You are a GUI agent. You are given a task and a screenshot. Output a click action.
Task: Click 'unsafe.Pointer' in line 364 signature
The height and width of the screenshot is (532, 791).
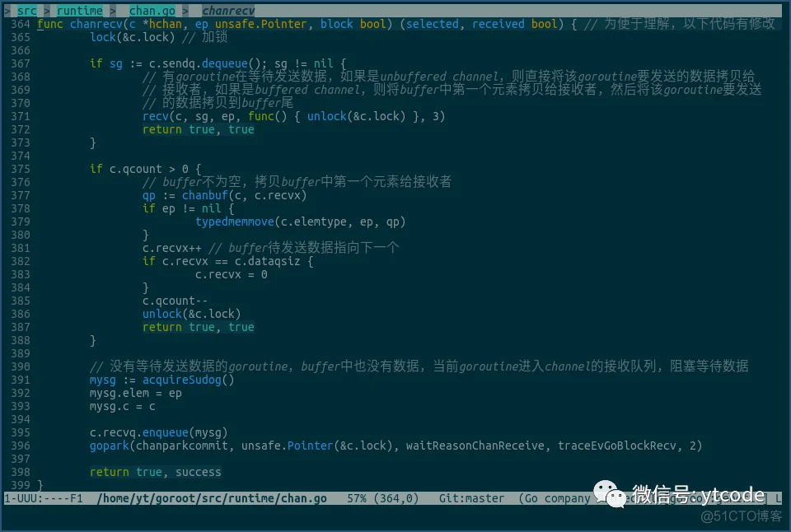coord(261,24)
